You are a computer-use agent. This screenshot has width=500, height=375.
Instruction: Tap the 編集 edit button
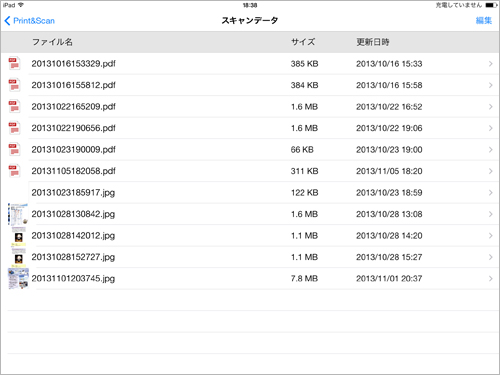click(484, 20)
